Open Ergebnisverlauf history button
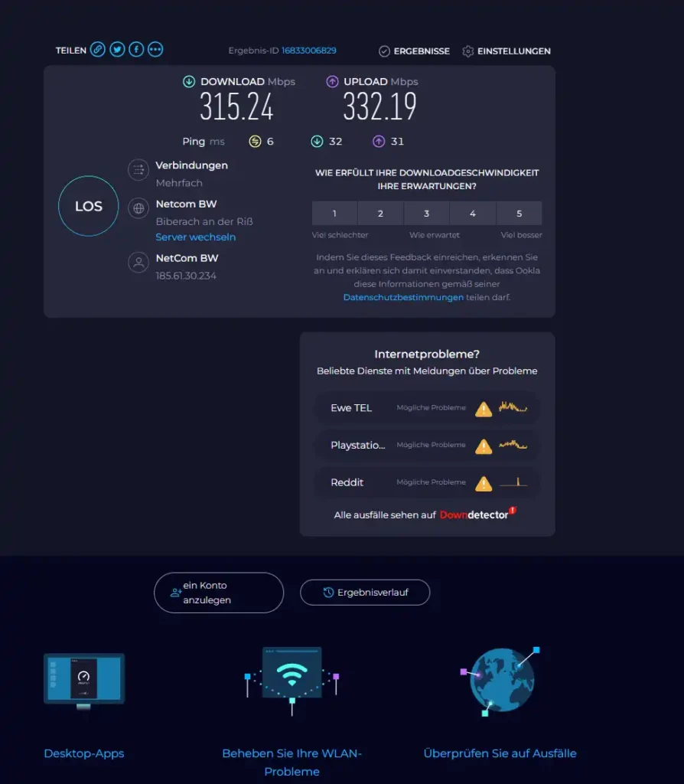The height and width of the screenshot is (784, 684). coord(365,593)
